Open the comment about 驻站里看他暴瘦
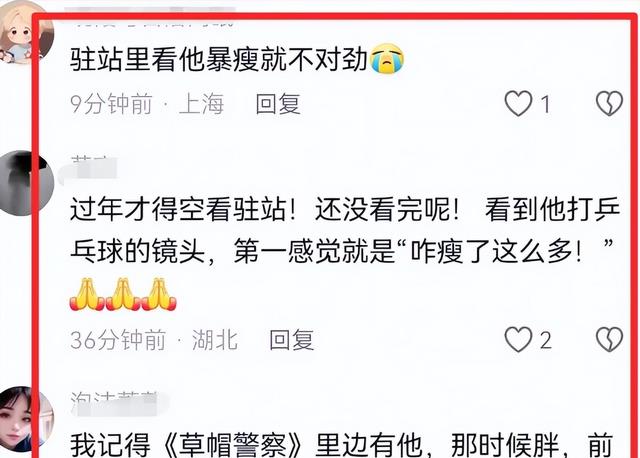Image resolution: width=640 pixels, height=458 pixels. [x=237, y=60]
